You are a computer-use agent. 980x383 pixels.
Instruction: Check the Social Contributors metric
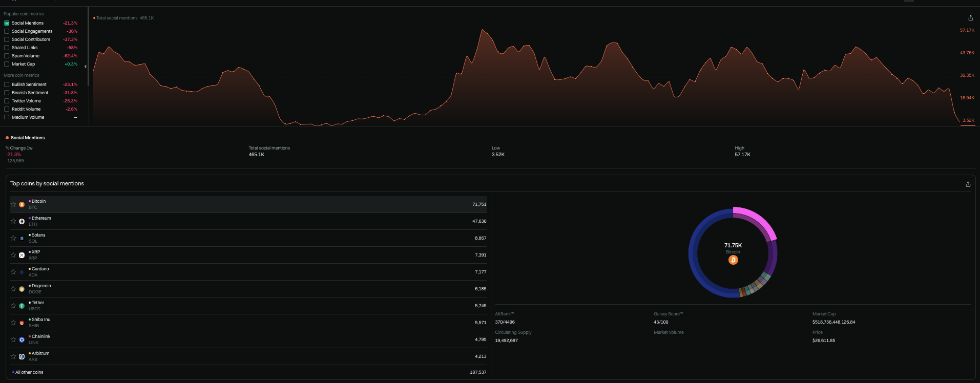pyautogui.click(x=7, y=39)
